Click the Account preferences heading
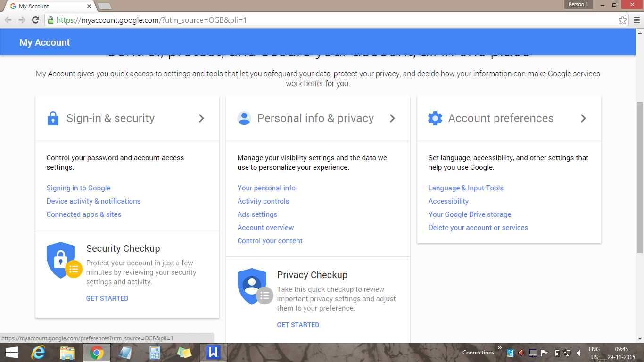 pos(501,118)
